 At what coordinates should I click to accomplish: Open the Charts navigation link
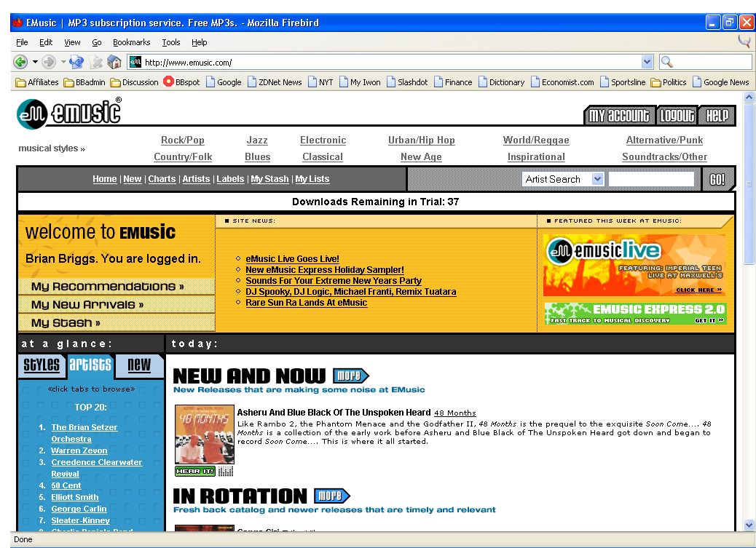coord(162,179)
